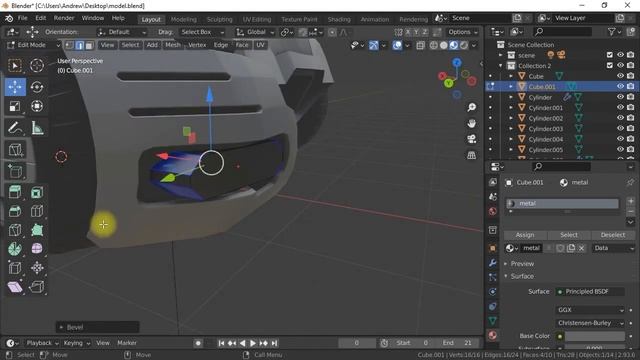Click the zoom view magnifier icon
Viewport: 640px width, 360px height.
471,107
